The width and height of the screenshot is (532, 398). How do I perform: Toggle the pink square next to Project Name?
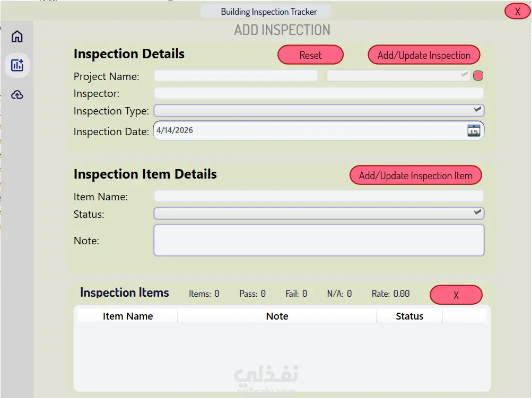coord(478,76)
